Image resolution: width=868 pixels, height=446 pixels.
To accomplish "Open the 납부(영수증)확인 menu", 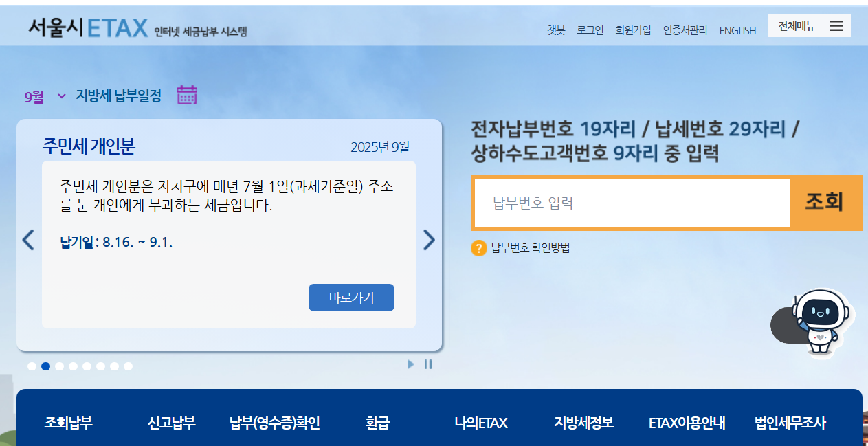I will (275, 423).
